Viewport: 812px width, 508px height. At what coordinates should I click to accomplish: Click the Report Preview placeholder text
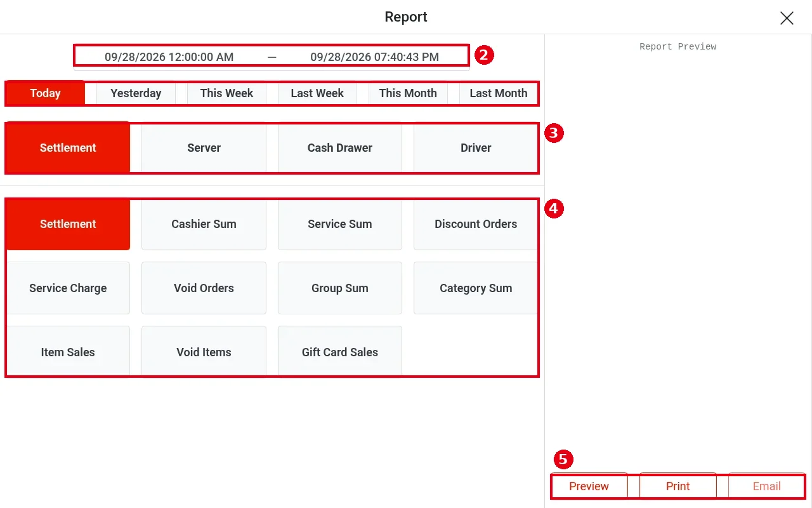[678, 47]
